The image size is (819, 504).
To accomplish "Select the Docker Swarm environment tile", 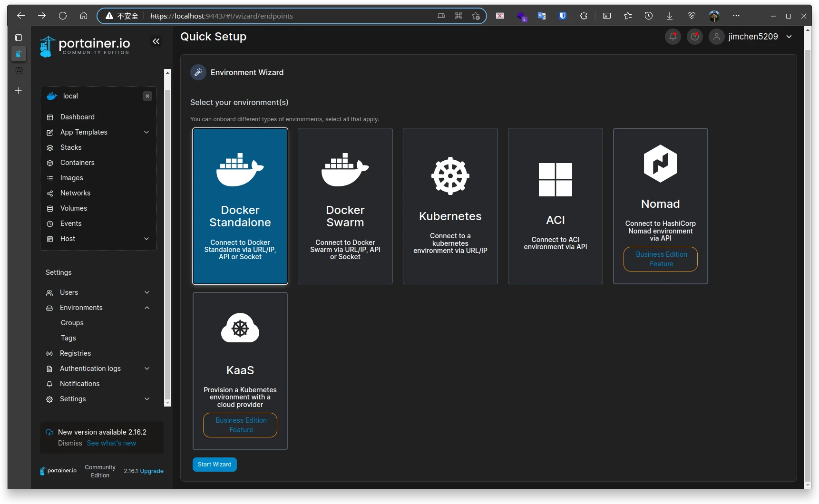I will click(x=345, y=206).
